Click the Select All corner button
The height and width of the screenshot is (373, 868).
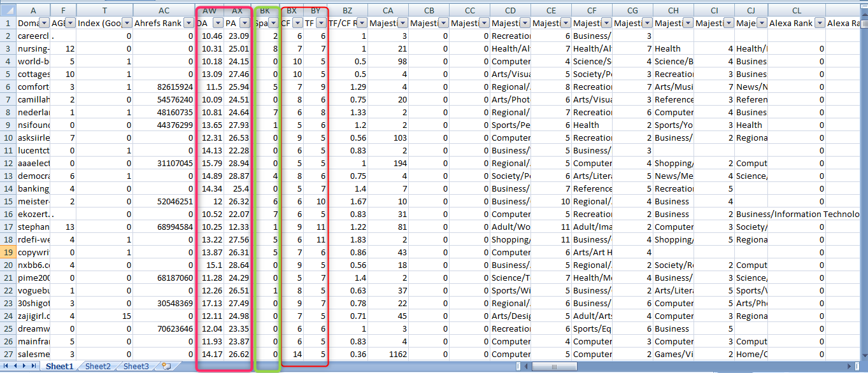(x=8, y=10)
